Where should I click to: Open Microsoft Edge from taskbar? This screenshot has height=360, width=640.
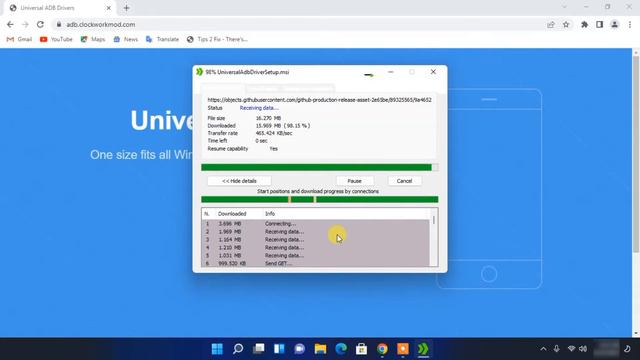[x=341, y=349]
